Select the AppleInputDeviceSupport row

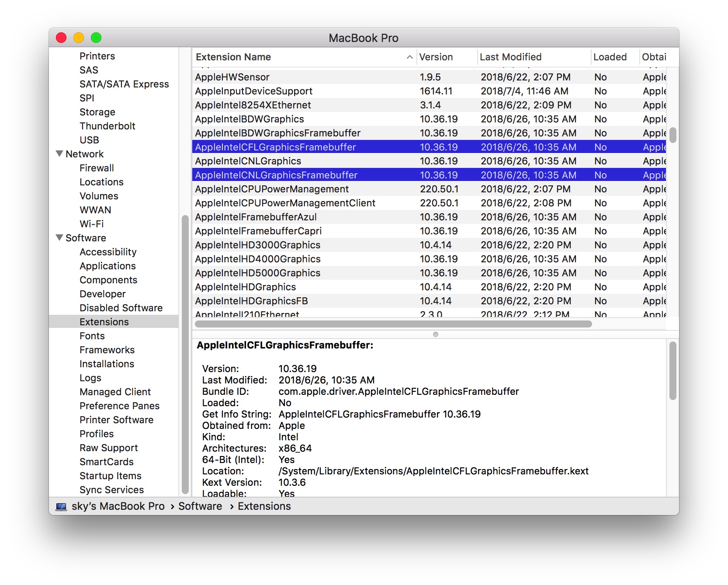(429, 91)
